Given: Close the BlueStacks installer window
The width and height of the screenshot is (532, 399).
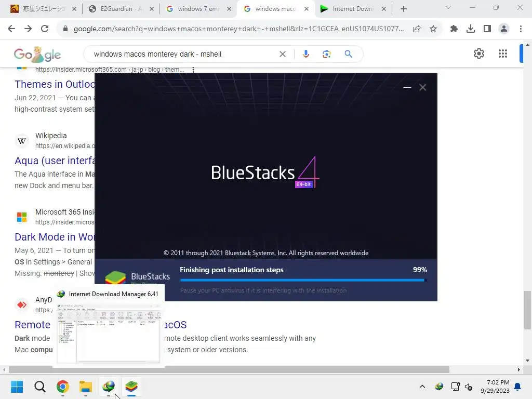Looking at the screenshot, I should point(422,87).
